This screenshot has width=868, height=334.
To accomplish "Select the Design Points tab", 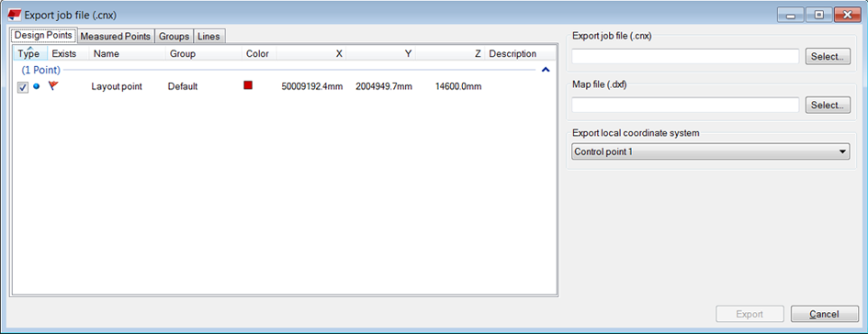I will (x=43, y=36).
